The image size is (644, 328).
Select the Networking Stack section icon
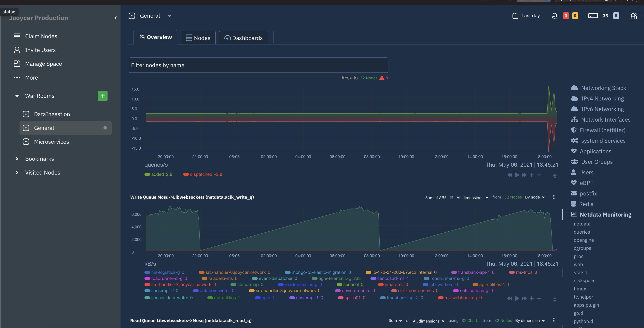[x=574, y=88]
